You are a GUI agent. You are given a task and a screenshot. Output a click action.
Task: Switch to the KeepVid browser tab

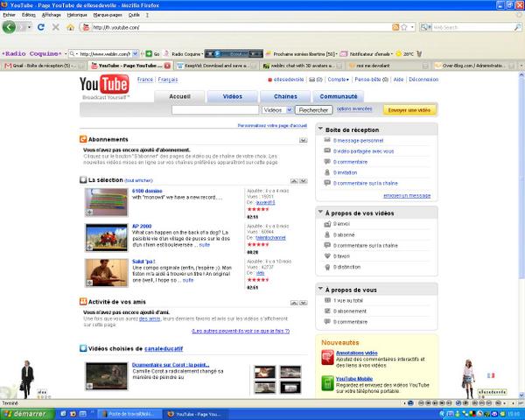(x=216, y=66)
